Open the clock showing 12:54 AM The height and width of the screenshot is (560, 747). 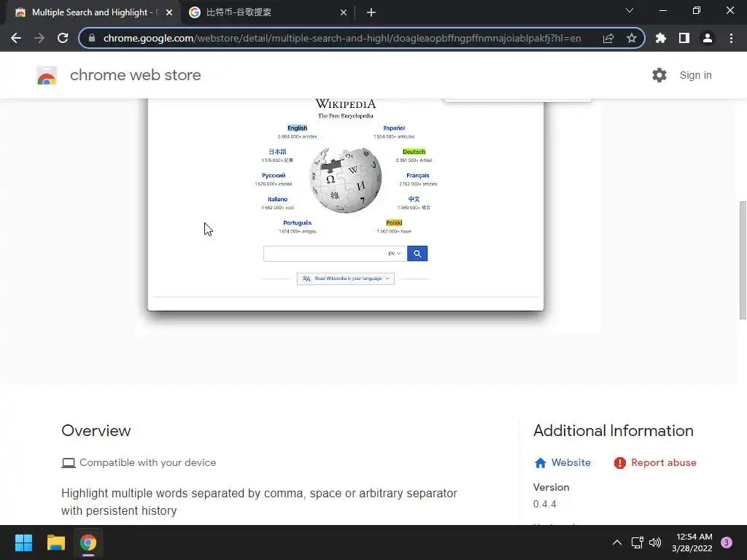pos(692,542)
